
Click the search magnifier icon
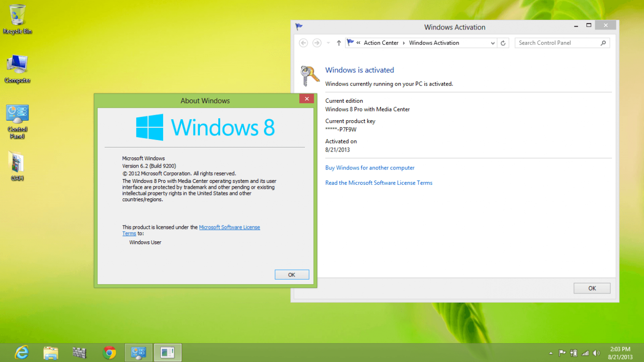tap(603, 43)
